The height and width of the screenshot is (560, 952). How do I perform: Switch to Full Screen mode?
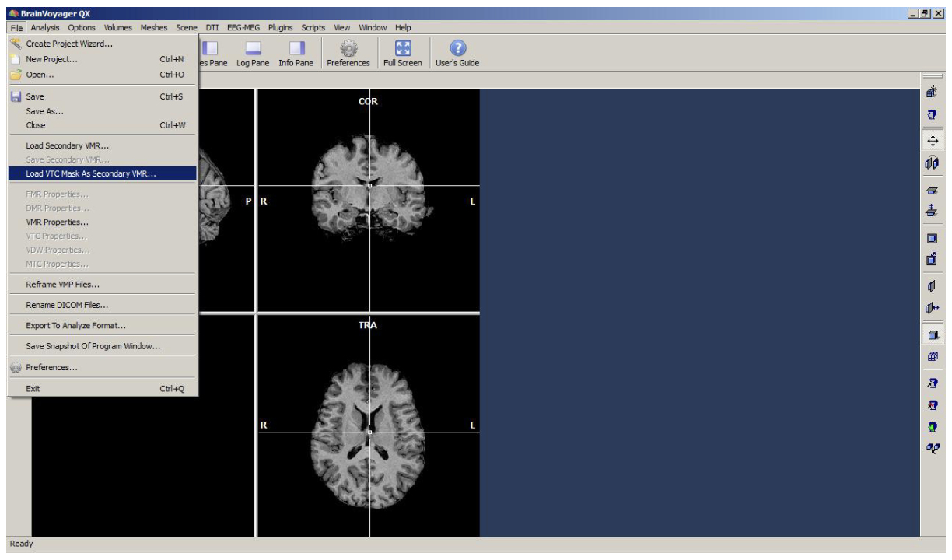click(x=402, y=53)
